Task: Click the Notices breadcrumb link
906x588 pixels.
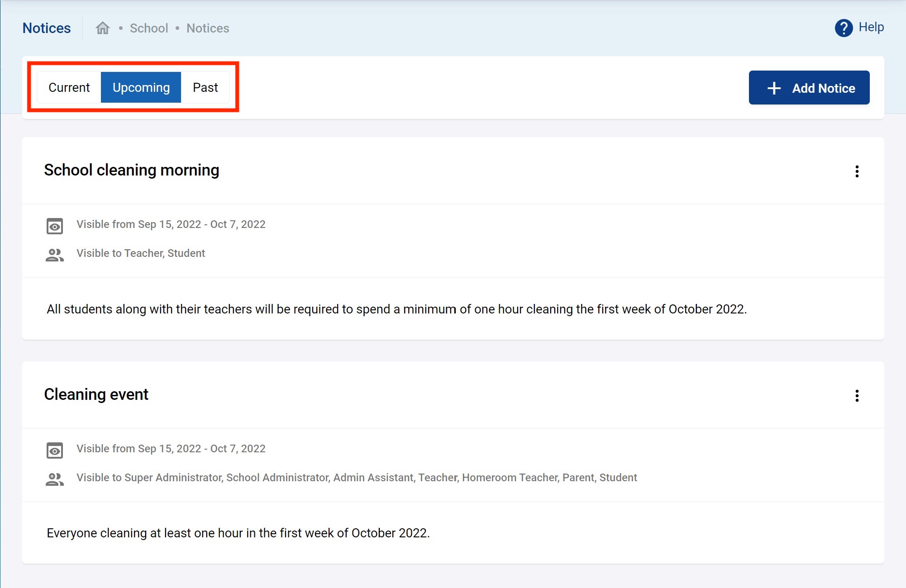Action: [x=208, y=28]
